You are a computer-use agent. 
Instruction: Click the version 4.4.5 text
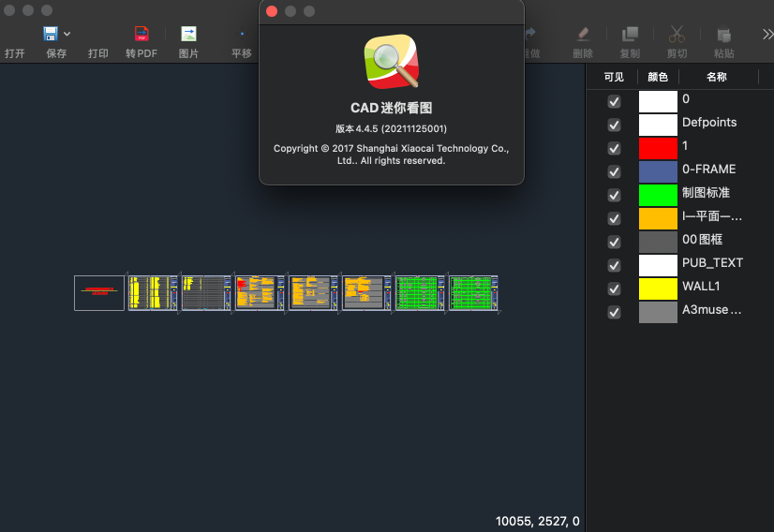coord(391,129)
